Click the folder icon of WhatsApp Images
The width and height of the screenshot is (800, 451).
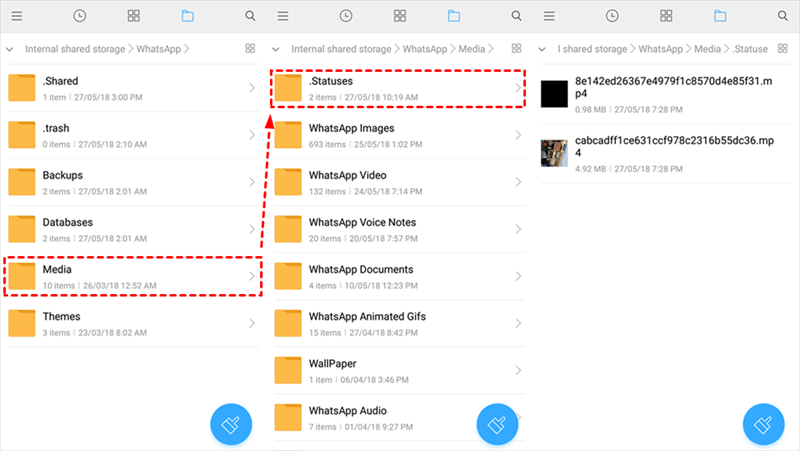(289, 135)
